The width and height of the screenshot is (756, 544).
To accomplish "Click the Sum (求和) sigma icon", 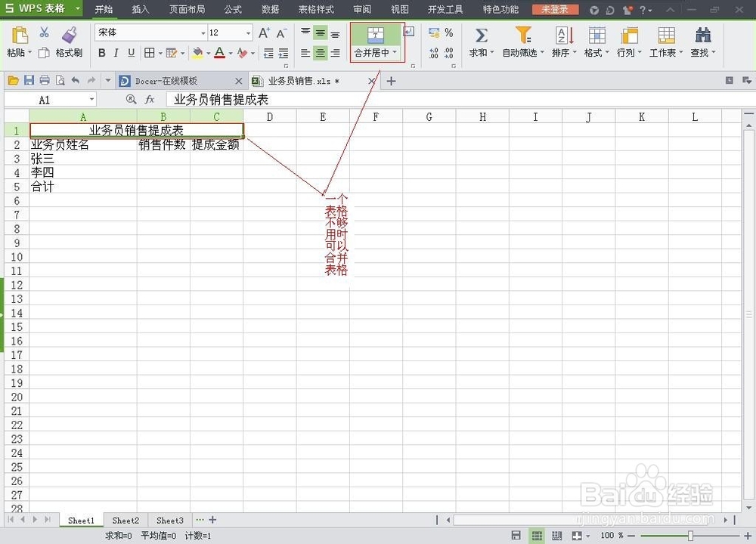I will tap(481, 36).
